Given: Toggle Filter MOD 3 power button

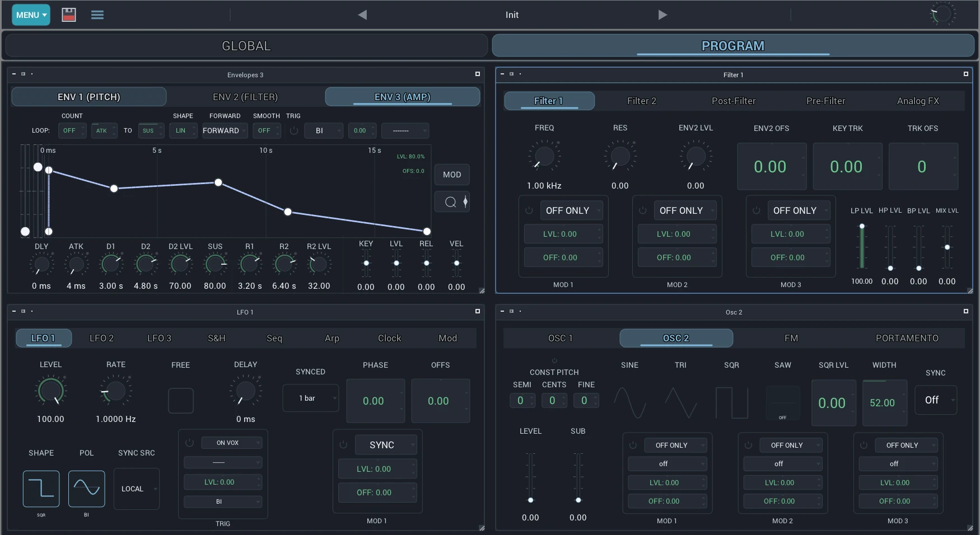Looking at the screenshot, I should [x=757, y=210].
